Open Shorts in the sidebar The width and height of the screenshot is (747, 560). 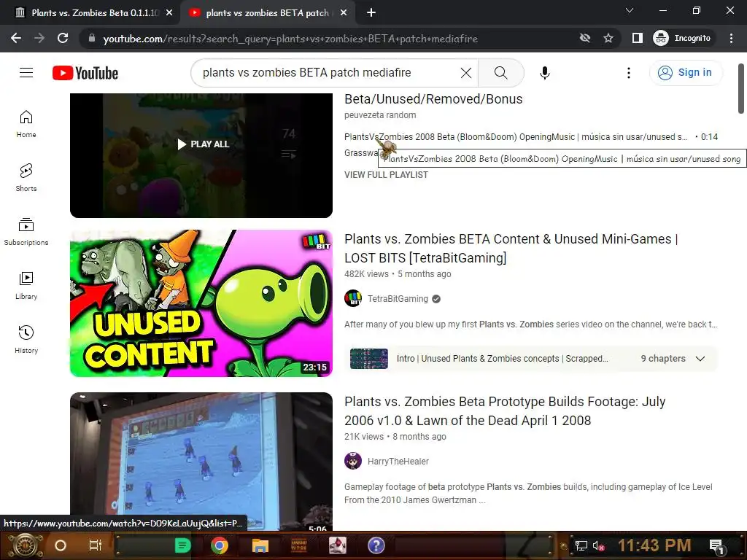pyautogui.click(x=26, y=178)
